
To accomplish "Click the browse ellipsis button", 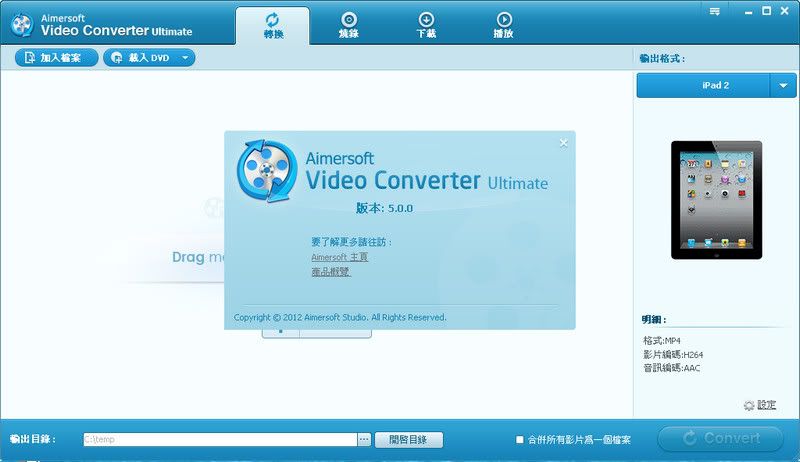I will tap(364, 439).
